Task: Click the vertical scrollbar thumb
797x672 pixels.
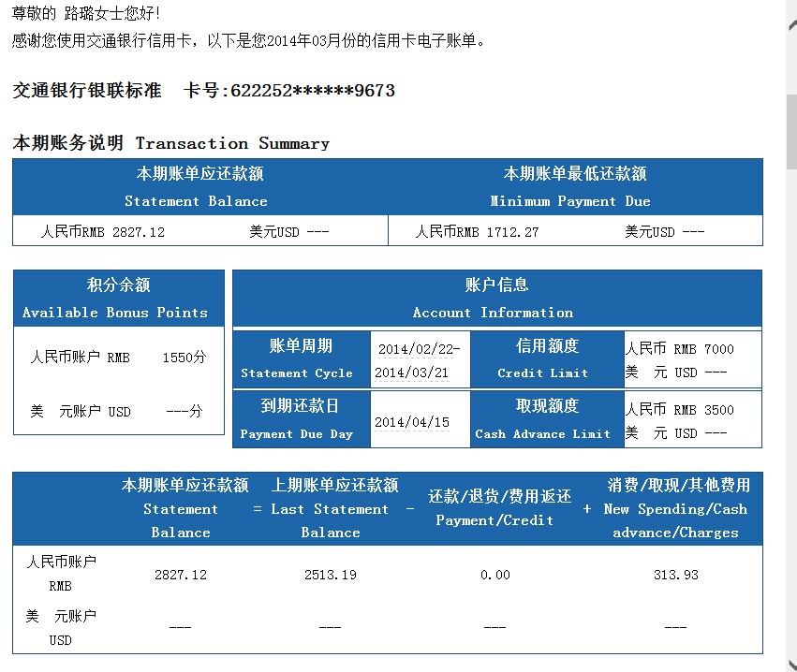Action: [x=791, y=132]
